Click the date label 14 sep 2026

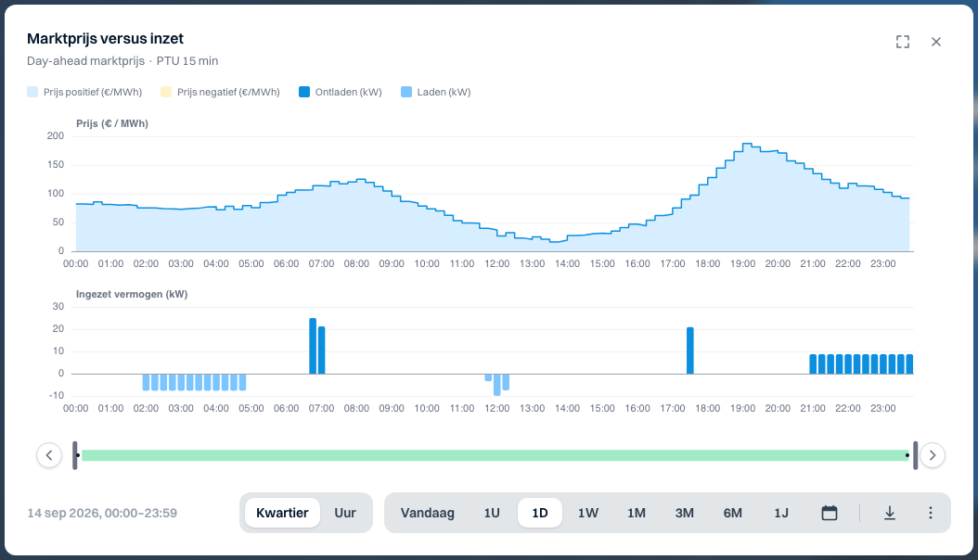click(x=102, y=513)
